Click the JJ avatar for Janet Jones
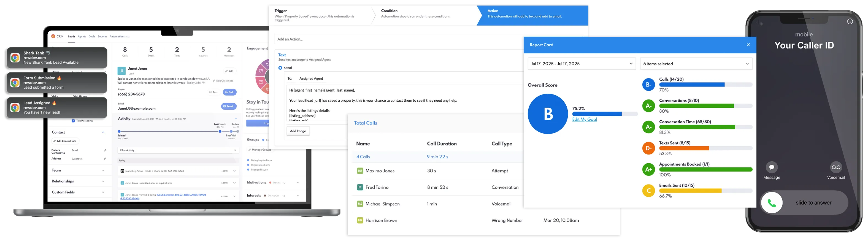Screen dimensions: 868x241 point(121,71)
